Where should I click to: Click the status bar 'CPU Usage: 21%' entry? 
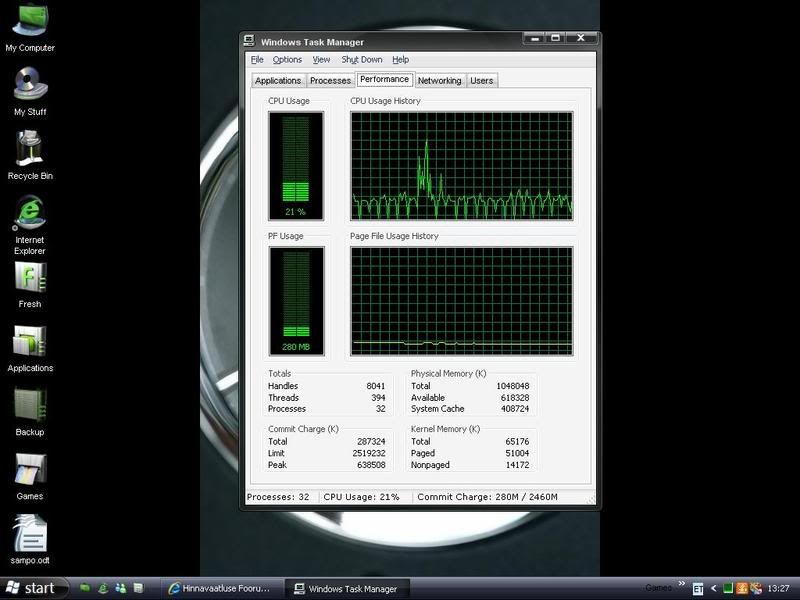(x=361, y=497)
